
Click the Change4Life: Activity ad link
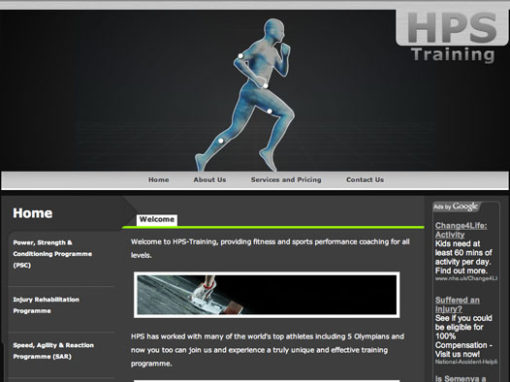click(461, 230)
